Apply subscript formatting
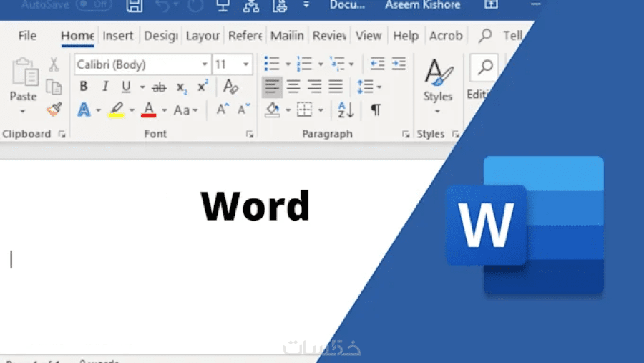Image resolution: width=644 pixels, height=363 pixels. click(181, 87)
